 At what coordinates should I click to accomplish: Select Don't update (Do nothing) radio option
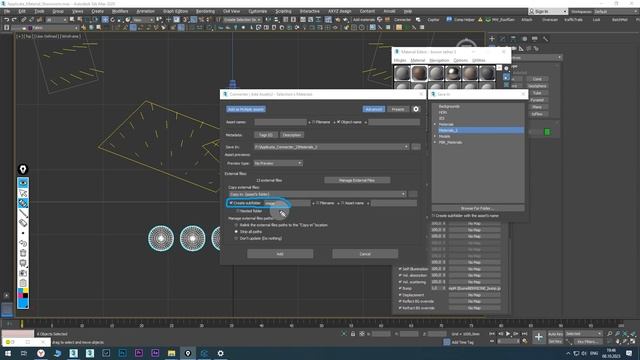[236, 238]
